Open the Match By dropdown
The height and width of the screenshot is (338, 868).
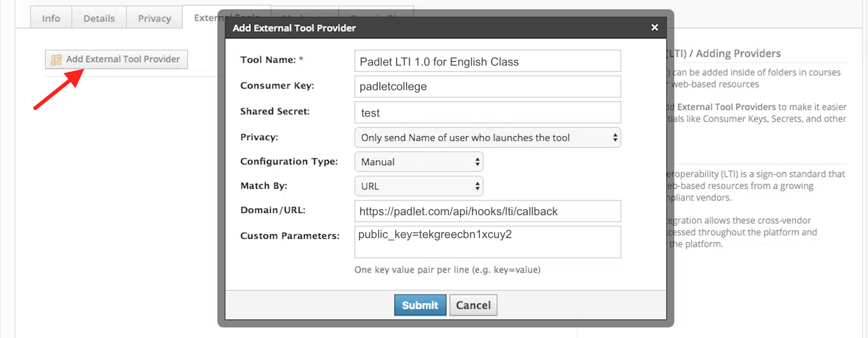point(419,186)
